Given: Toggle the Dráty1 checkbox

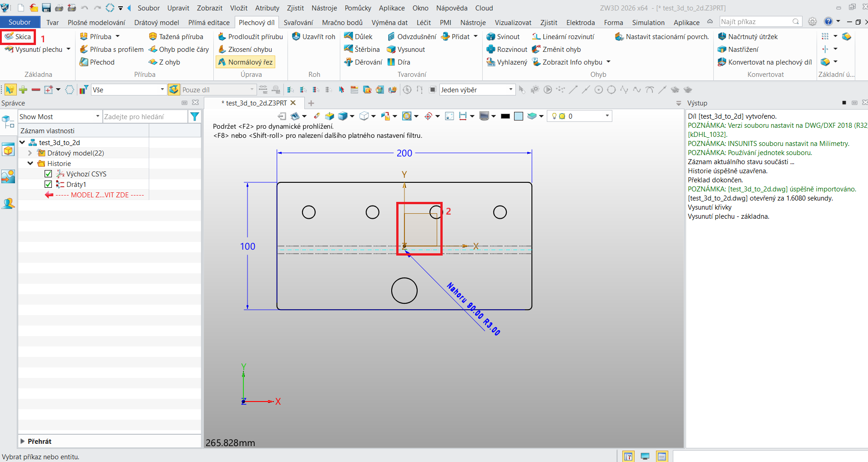Looking at the screenshot, I should point(48,184).
